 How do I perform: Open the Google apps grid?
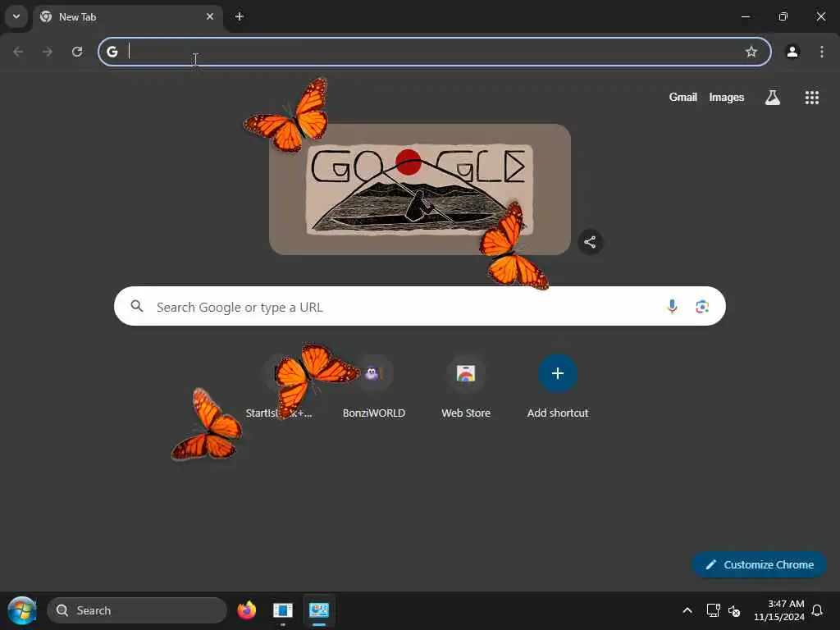pyautogui.click(x=811, y=97)
